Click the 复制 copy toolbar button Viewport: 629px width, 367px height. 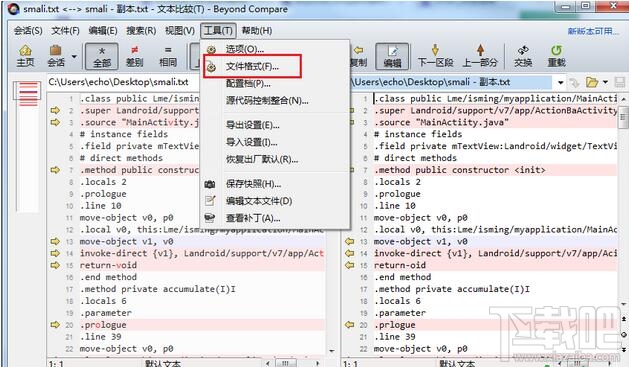[358, 56]
